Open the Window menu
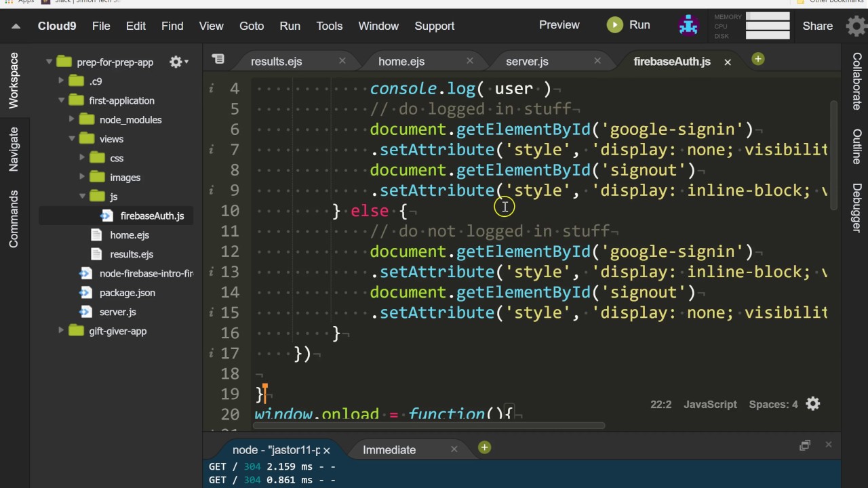The image size is (868, 488). 378,26
